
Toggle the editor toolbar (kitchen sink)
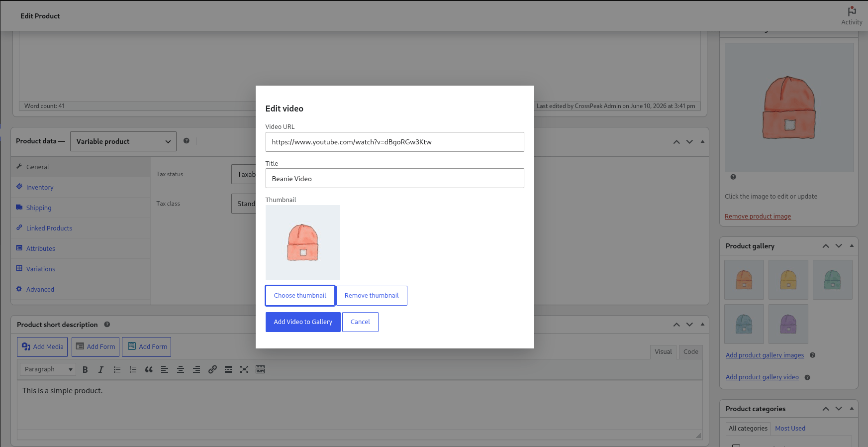tap(260, 369)
